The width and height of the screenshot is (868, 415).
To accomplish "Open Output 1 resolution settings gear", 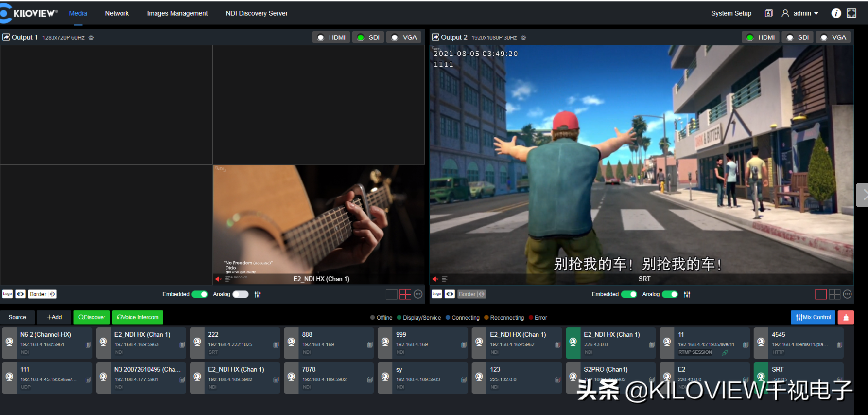I will point(91,38).
